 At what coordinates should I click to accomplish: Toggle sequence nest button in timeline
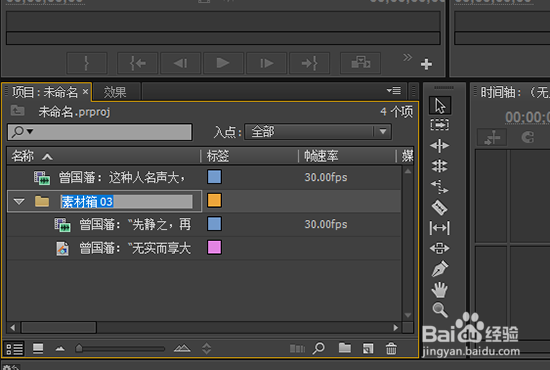(x=492, y=137)
